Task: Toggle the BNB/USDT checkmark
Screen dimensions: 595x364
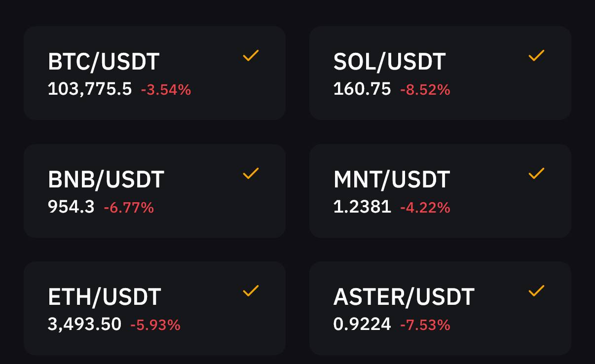Action: tap(251, 173)
